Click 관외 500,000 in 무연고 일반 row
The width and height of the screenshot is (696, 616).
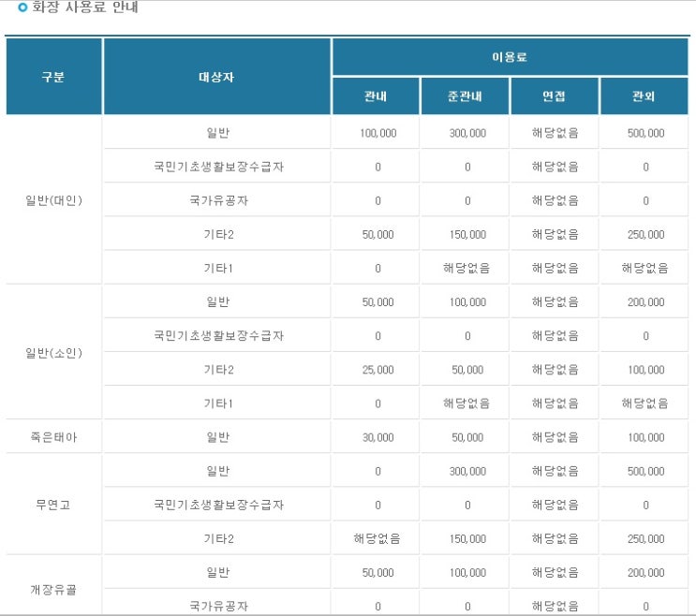(645, 472)
